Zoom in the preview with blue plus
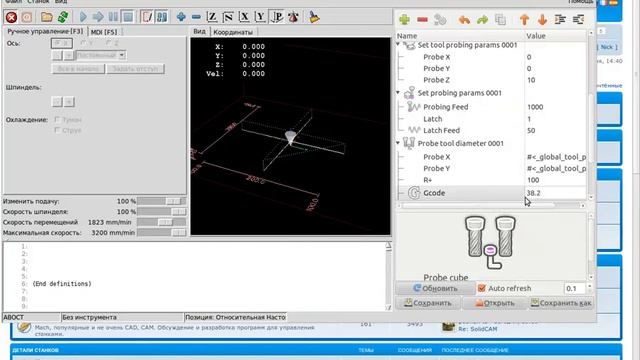The height and width of the screenshot is (360, 640). point(181,17)
